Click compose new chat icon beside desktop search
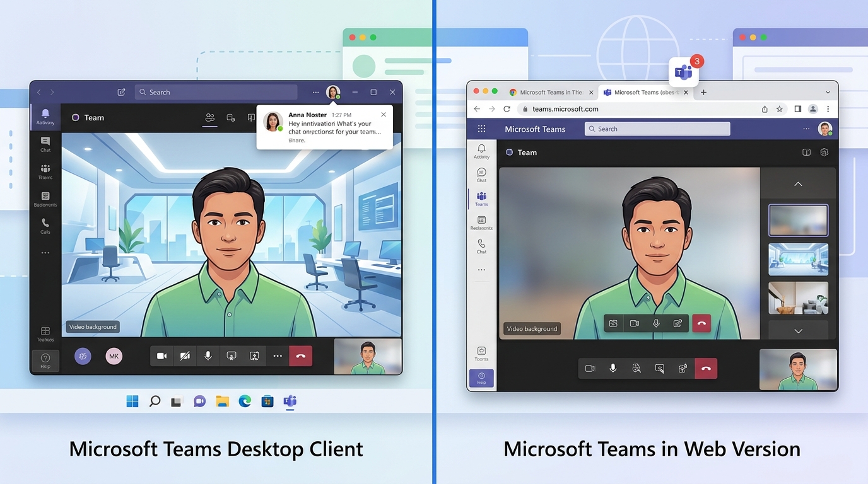The height and width of the screenshot is (484, 868). point(121,92)
